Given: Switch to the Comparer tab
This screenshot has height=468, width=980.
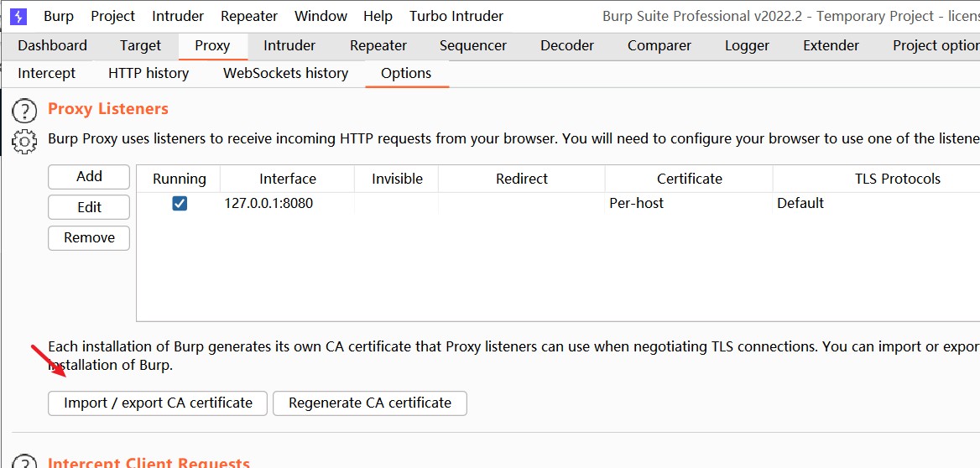Looking at the screenshot, I should click(659, 45).
